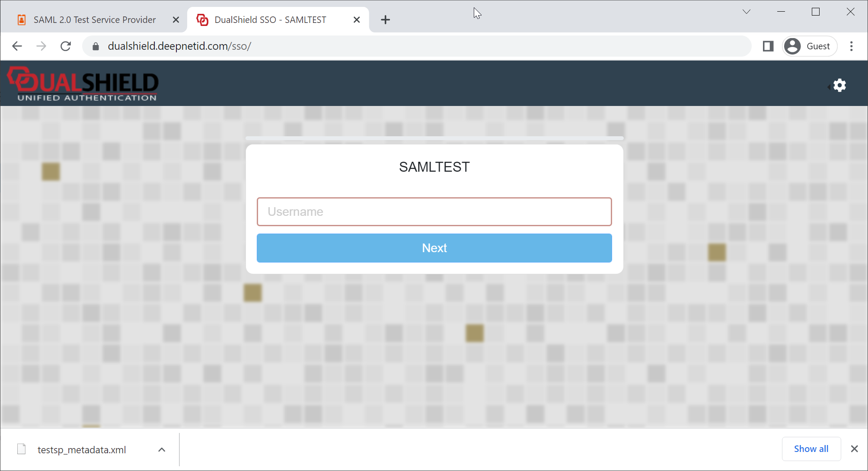
Task: Open the Guest profile menu
Action: (810, 46)
